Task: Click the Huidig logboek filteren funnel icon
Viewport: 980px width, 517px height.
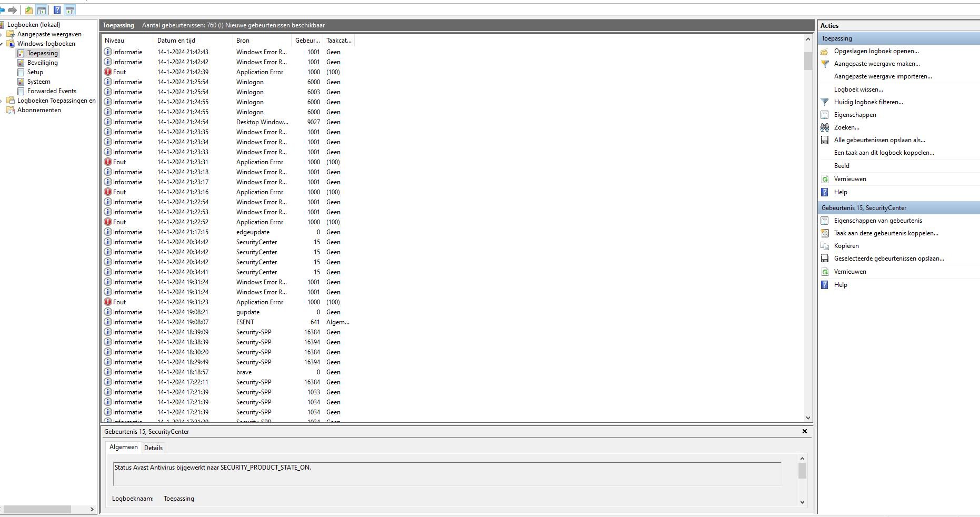Action: 825,102
